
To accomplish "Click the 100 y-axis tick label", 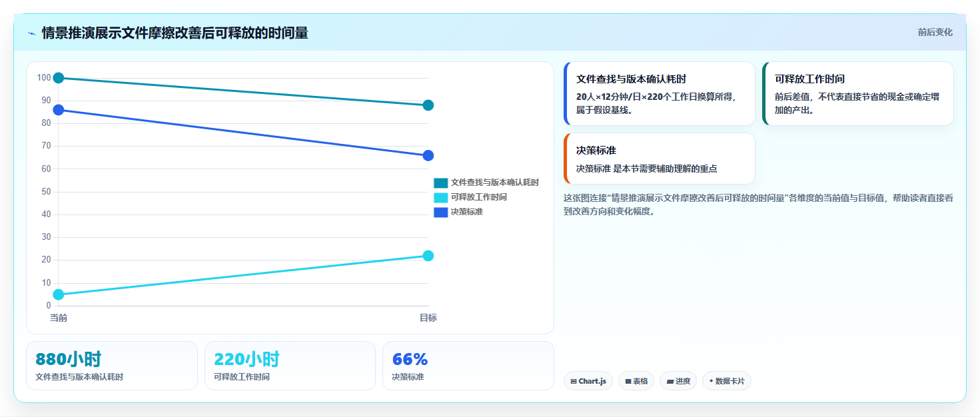I will click(44, 78).
